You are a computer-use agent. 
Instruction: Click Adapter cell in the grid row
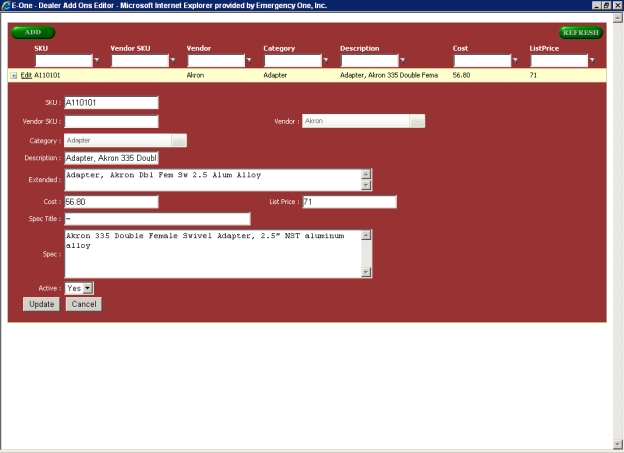(275, 75)
